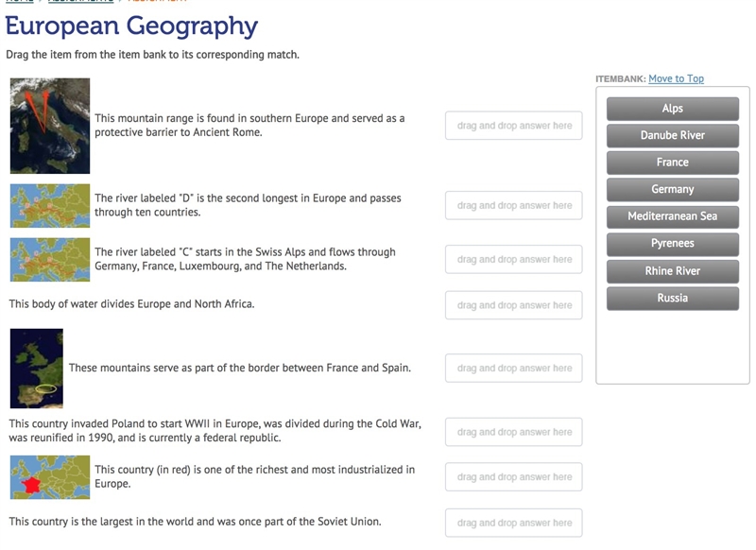Screen dimensions: 756x550
Task: Click the Pyrenees item button
Action: pyautogui.click(x=673, y=244)
